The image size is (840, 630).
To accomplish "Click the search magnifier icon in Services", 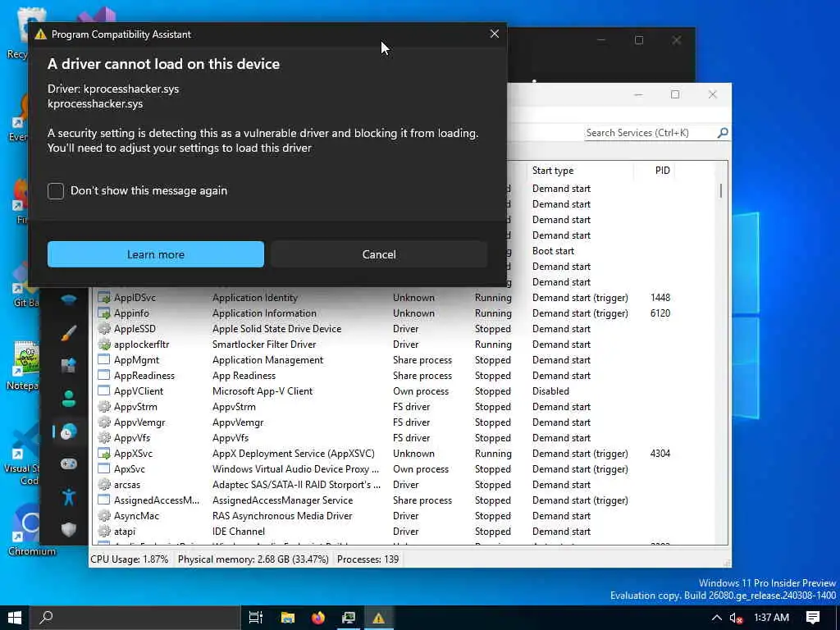I will pyautogui.click(x=723, y=132).
